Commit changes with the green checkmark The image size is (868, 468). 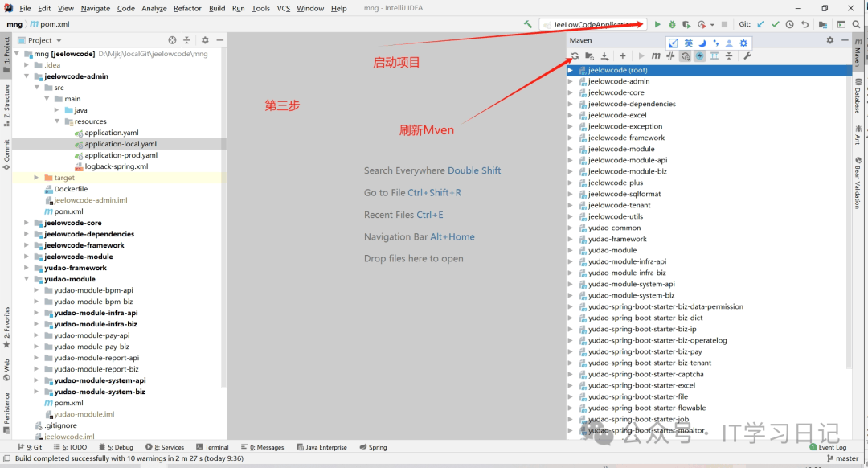click(775, 24)
